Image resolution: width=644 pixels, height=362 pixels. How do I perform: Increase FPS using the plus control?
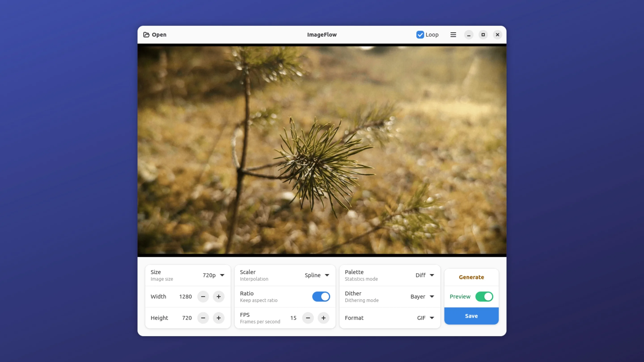click(323, 318)
